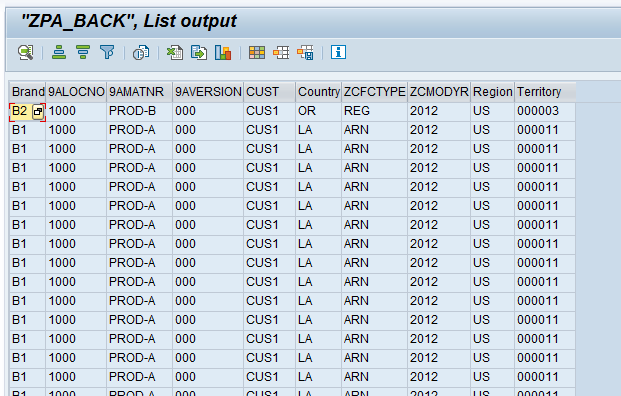
Task: Show the blue Information icon
Action: 338,52
